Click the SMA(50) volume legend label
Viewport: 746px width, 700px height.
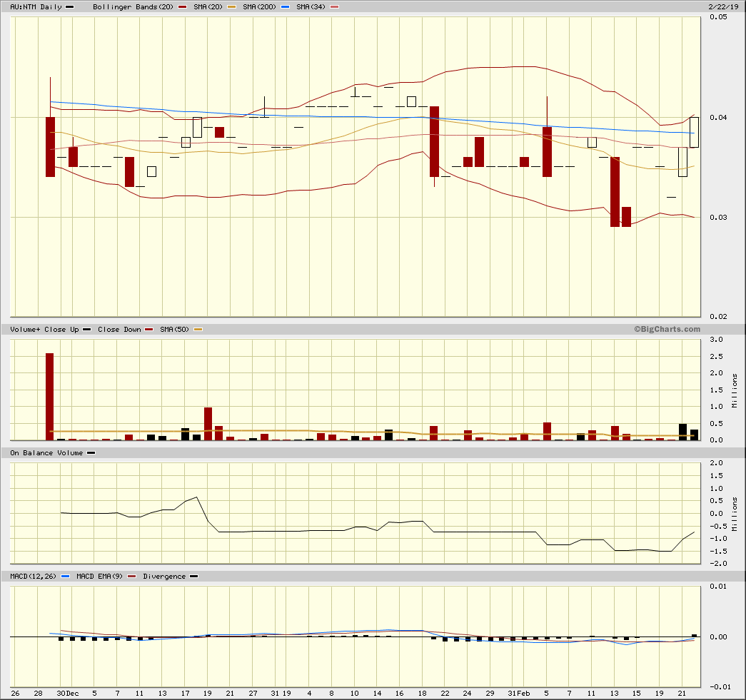(174, 329)
